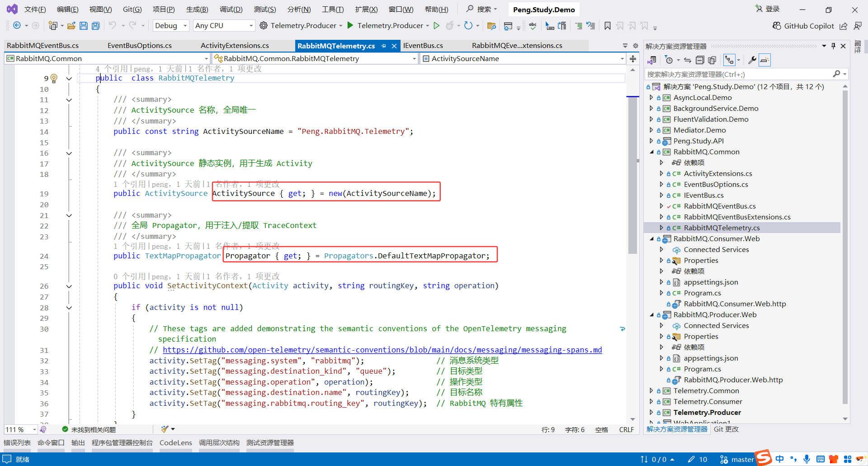
Task: Click the spell checker abc icon
Action: click(x=533, y=26)
